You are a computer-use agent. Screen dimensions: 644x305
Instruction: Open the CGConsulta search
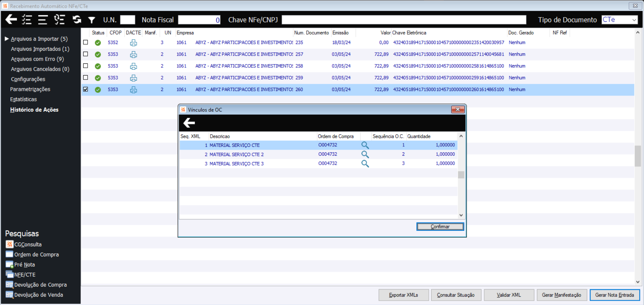pyautogui.click(x=24, y=244)
